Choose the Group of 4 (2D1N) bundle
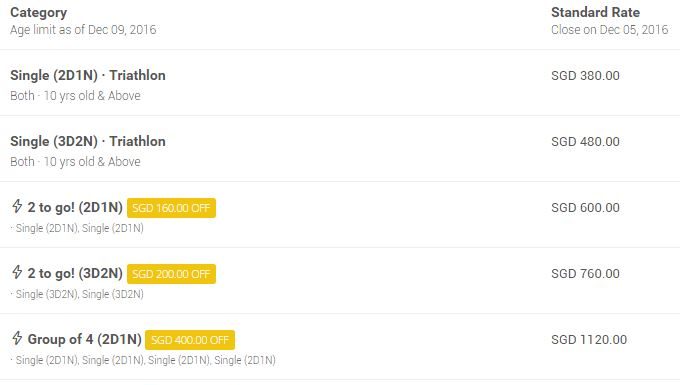 point(85,339)
